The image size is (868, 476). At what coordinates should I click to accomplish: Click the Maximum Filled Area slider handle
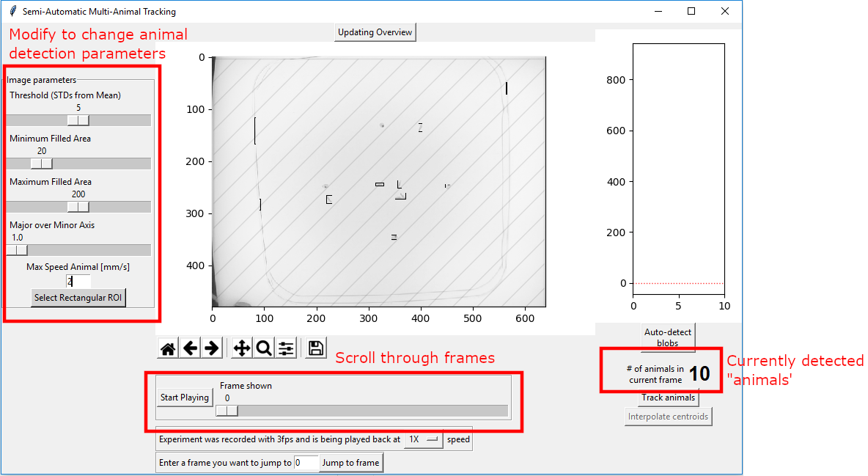click(x=78, y=207)
